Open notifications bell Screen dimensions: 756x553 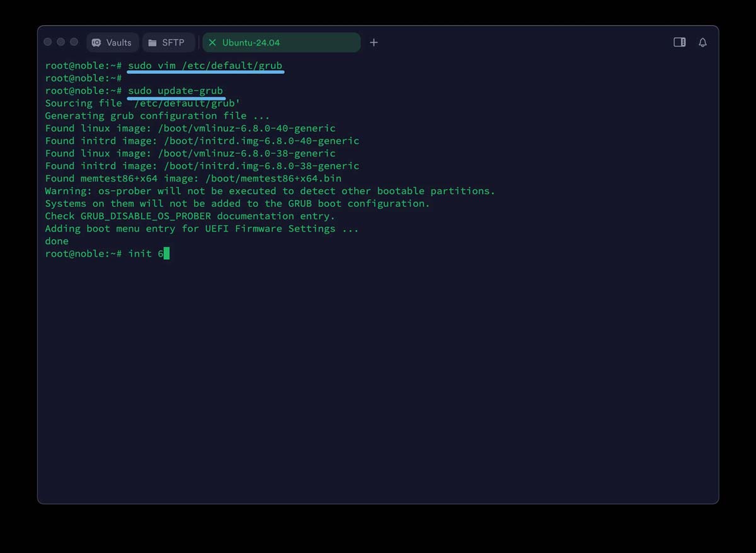[702, 42]
